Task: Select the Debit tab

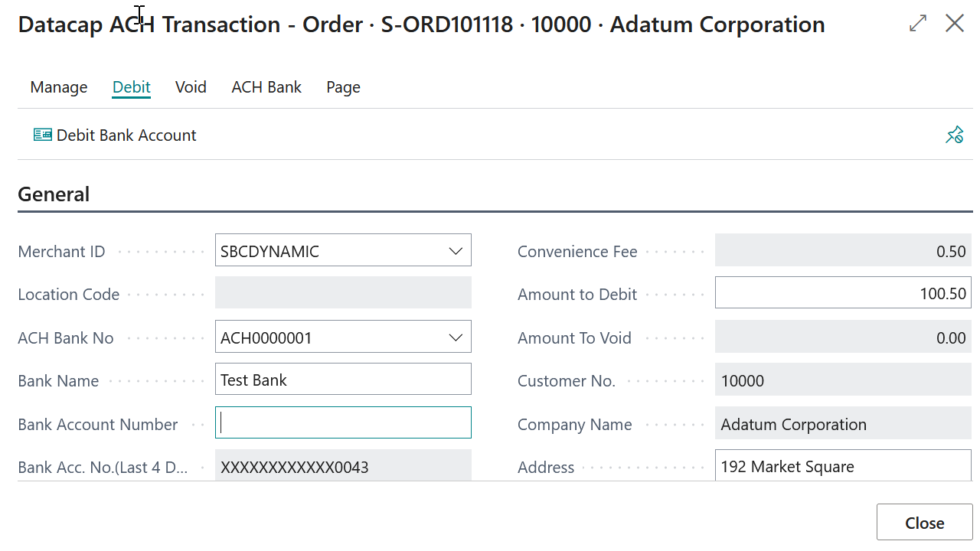Action: pos(131,87)
